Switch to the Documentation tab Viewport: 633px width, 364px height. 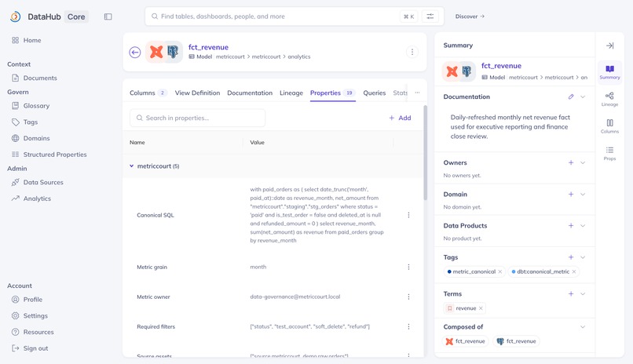[250, 93]
